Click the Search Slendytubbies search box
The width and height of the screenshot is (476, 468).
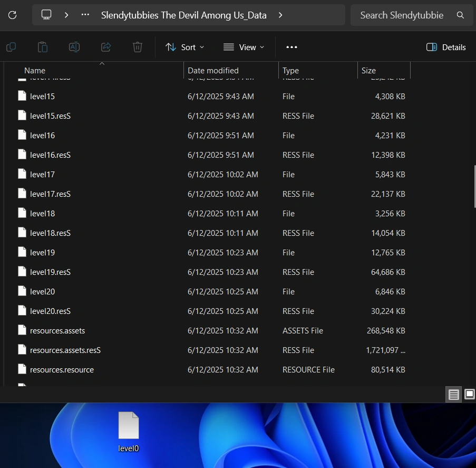tap(402, 15)
